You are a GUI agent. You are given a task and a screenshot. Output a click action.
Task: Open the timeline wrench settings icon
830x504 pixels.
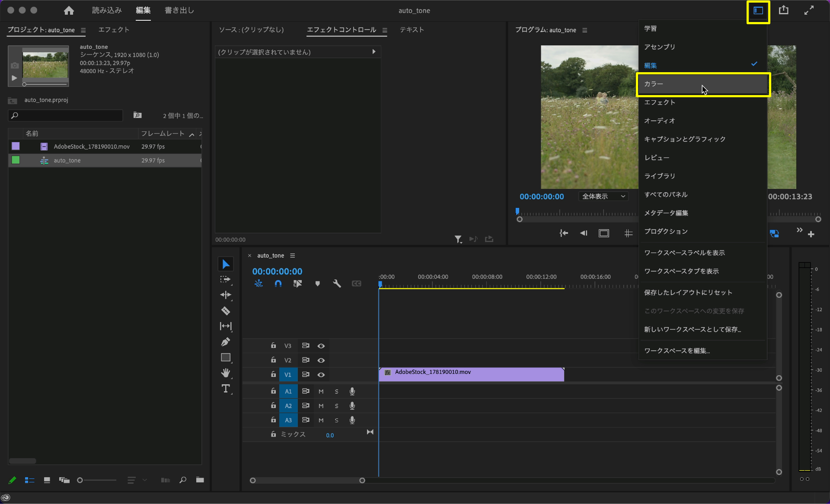point(337,284)
